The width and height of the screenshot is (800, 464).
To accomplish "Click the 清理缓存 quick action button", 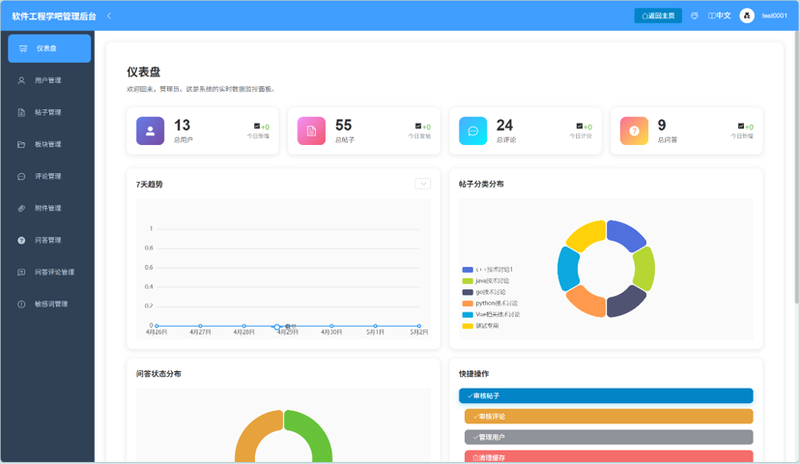I will pos(609,457).
